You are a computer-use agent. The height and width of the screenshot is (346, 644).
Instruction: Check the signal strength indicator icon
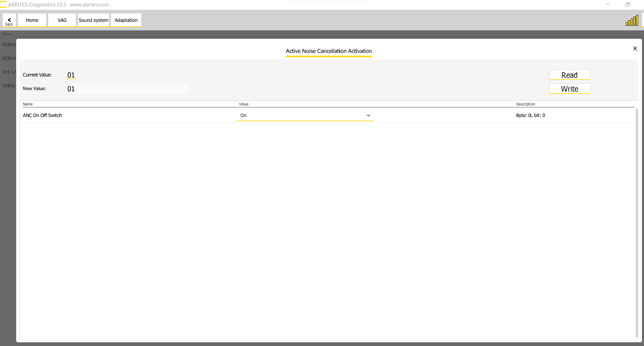pyautogui.click(x=632, y=21)
